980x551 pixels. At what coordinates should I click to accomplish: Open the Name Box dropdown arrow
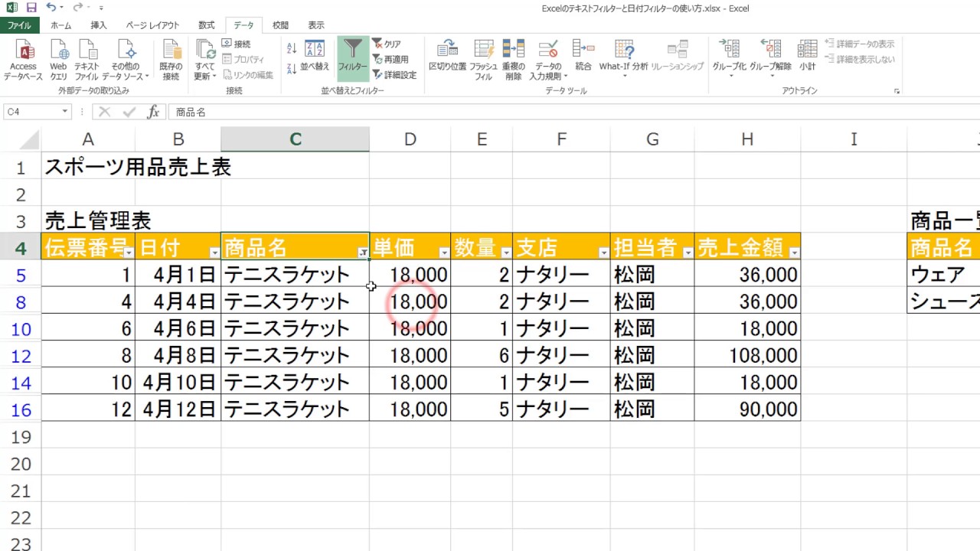tap(65, 112)
